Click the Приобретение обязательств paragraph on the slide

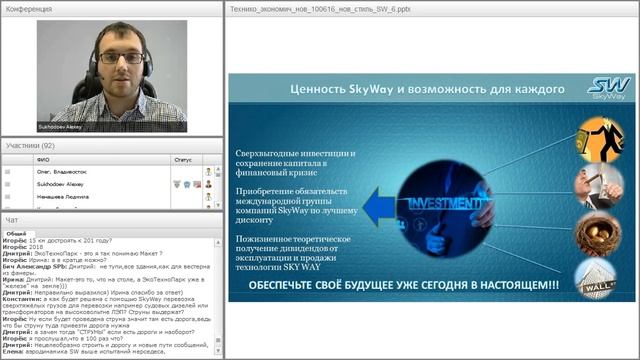tap(296, 205)
